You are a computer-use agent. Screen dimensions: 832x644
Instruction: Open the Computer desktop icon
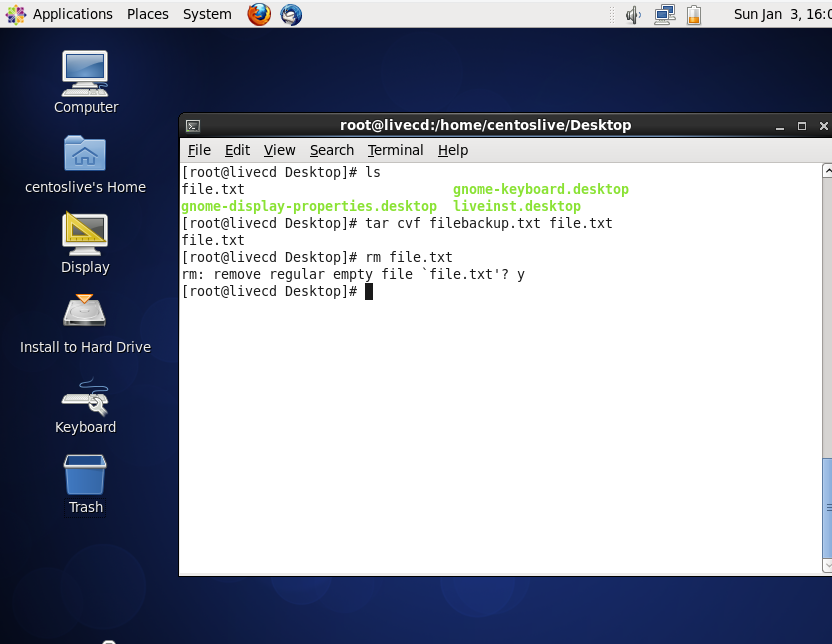85,82
